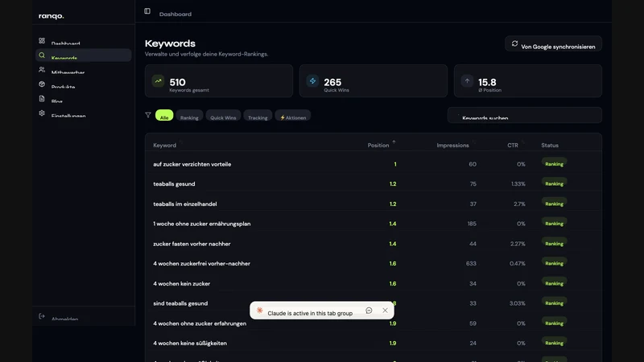Click impressions value 633

pos(471,264)
